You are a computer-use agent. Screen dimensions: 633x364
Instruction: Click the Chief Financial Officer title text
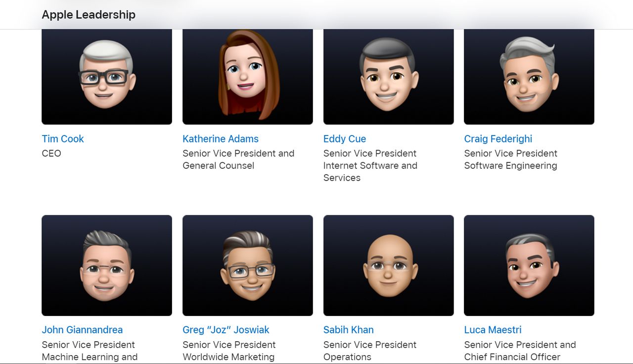pos(512,357)
